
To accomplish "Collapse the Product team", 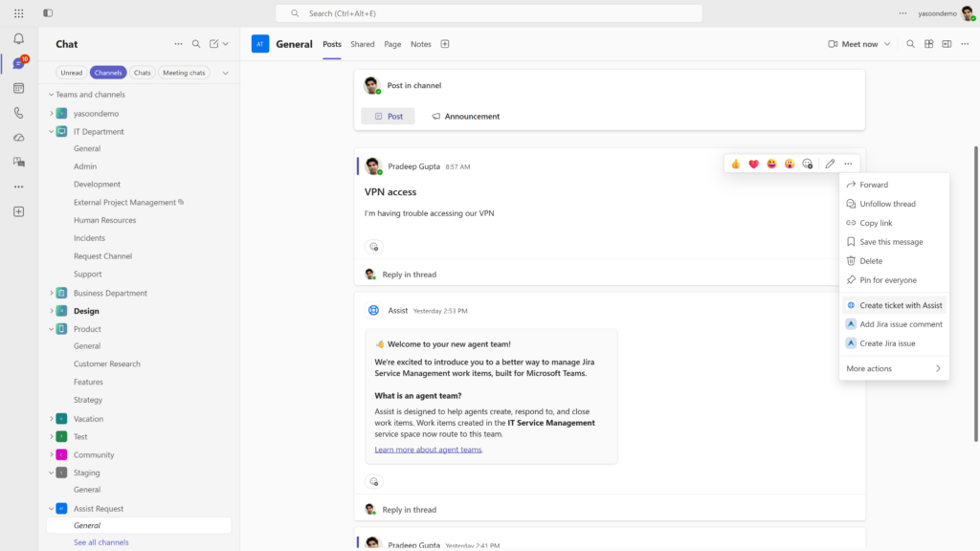I will 52,329.
